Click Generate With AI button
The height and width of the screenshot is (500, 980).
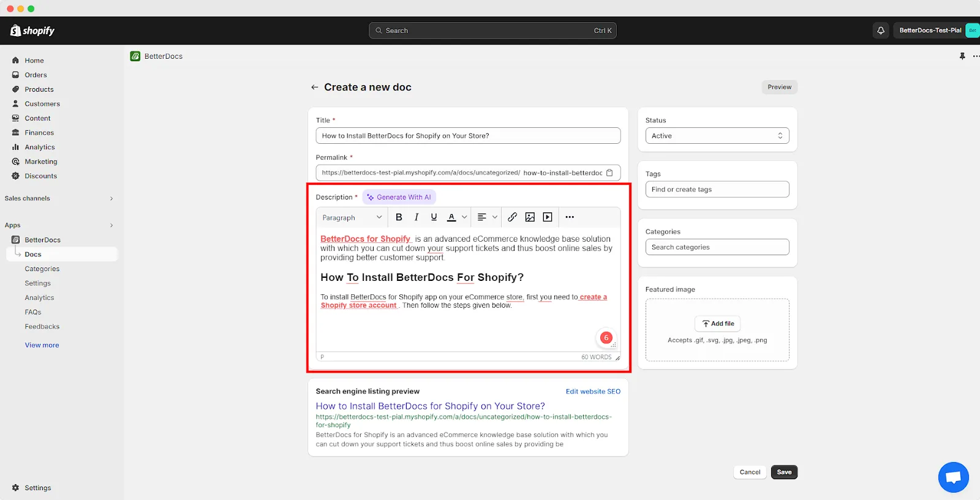point(399,197)
